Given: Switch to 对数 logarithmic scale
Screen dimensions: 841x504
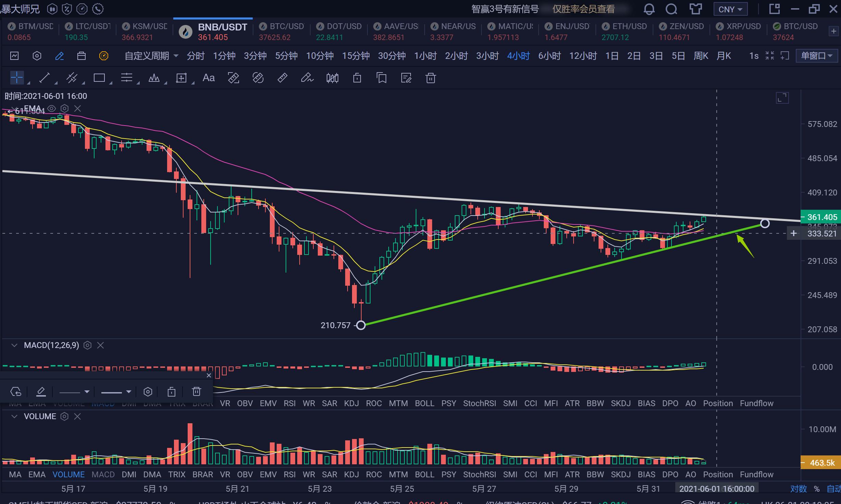Looking at the screenshot, I should click(x=799, y=489).
